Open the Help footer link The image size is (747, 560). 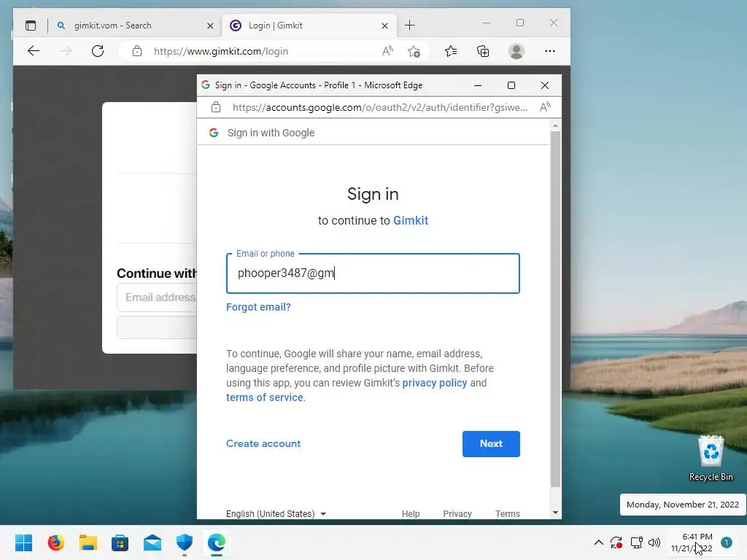411,514
